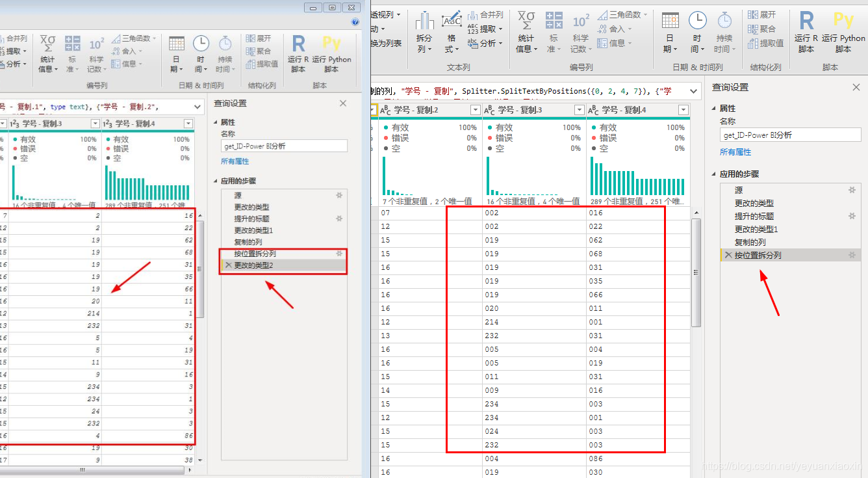The height and width of the screenshot is (478, 868).
Task: Open 时间 clock tool in left window
Action: click(x=201, y=54)
